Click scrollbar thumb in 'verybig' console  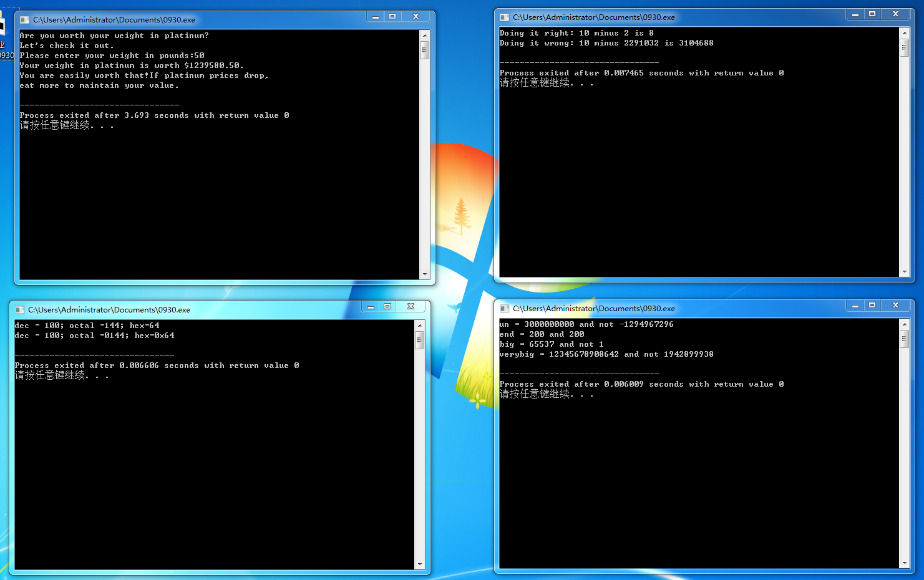point(905,339)
